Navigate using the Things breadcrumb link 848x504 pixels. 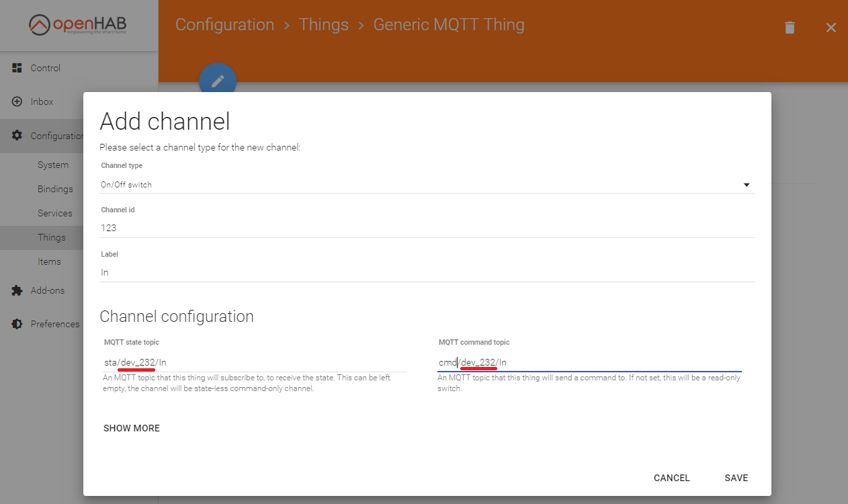tap(324, 24)
